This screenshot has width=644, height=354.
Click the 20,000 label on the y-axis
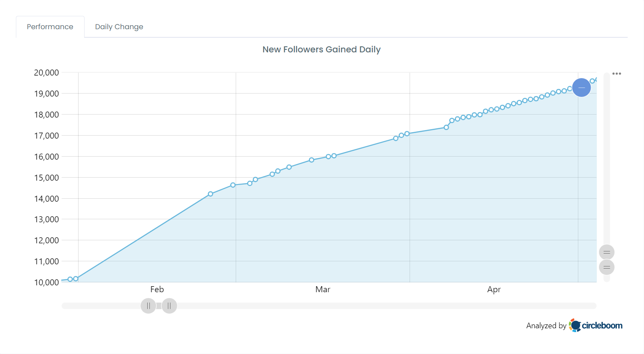[47, 72]
